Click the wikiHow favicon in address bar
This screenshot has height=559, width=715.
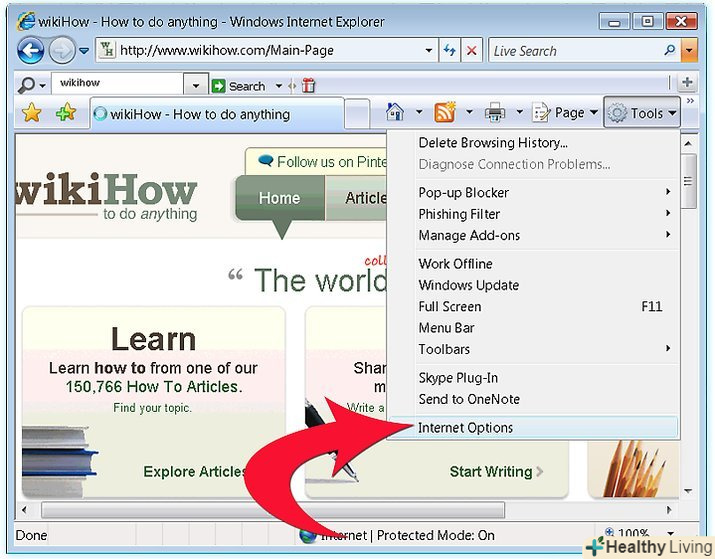pyautogui.click(x=108, y=50)
